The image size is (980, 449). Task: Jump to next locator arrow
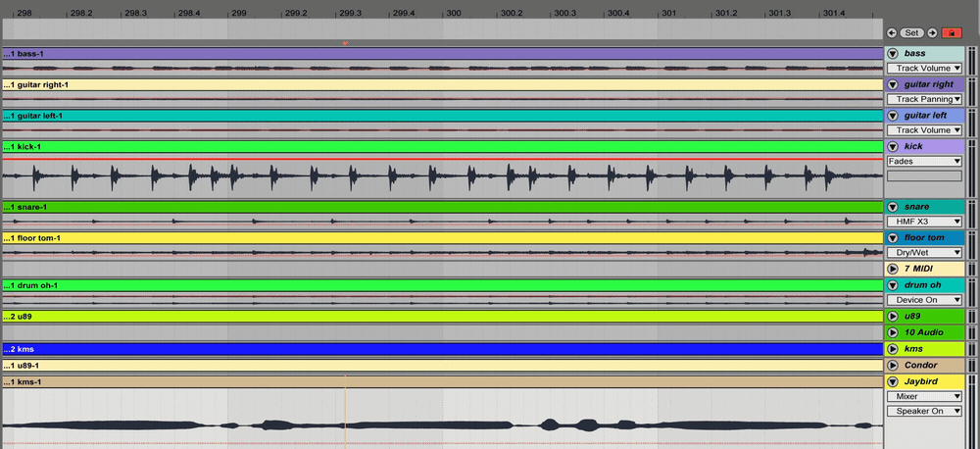(932, 33)
